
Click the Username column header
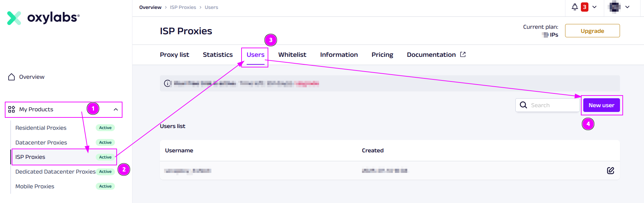pyautogui.click(x=179, y=151)
